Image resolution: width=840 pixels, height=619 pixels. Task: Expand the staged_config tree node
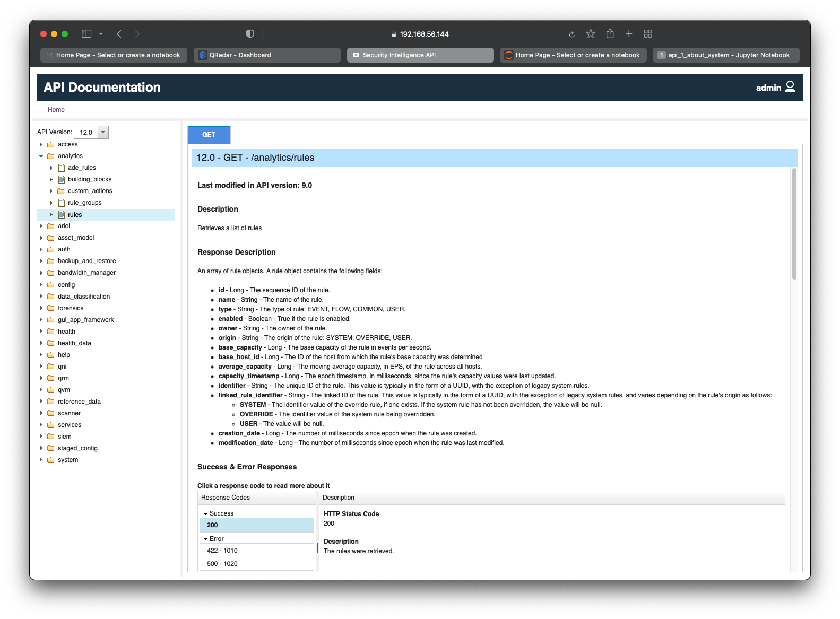(x=41, y=448)
